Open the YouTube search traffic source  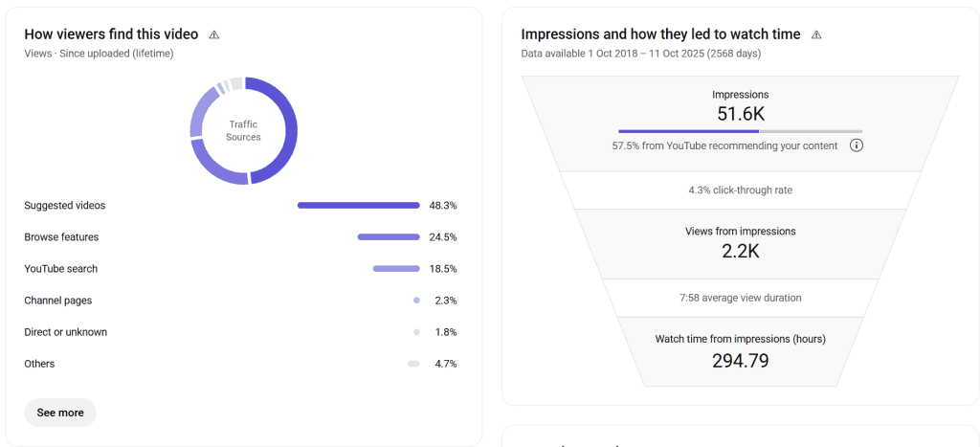61,269
